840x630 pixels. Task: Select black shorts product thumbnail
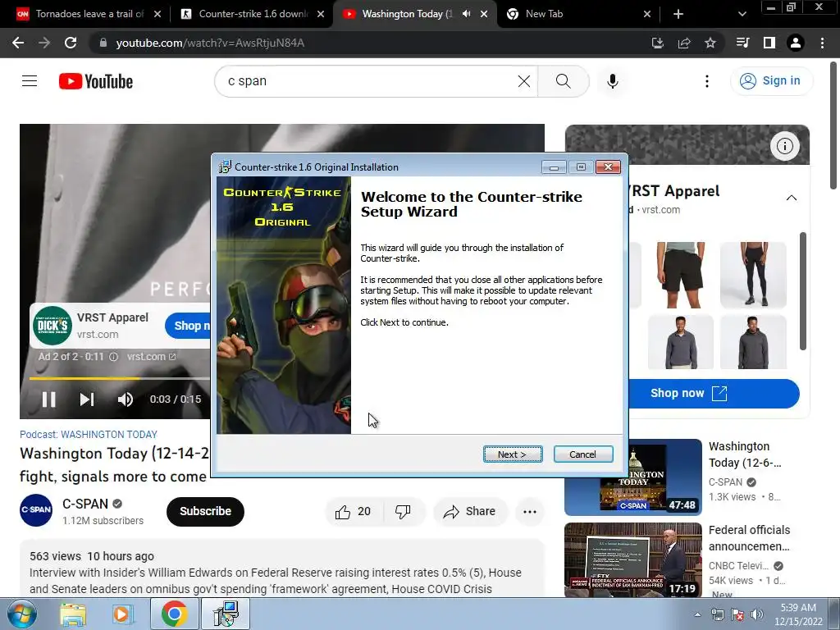coord(680,275)
